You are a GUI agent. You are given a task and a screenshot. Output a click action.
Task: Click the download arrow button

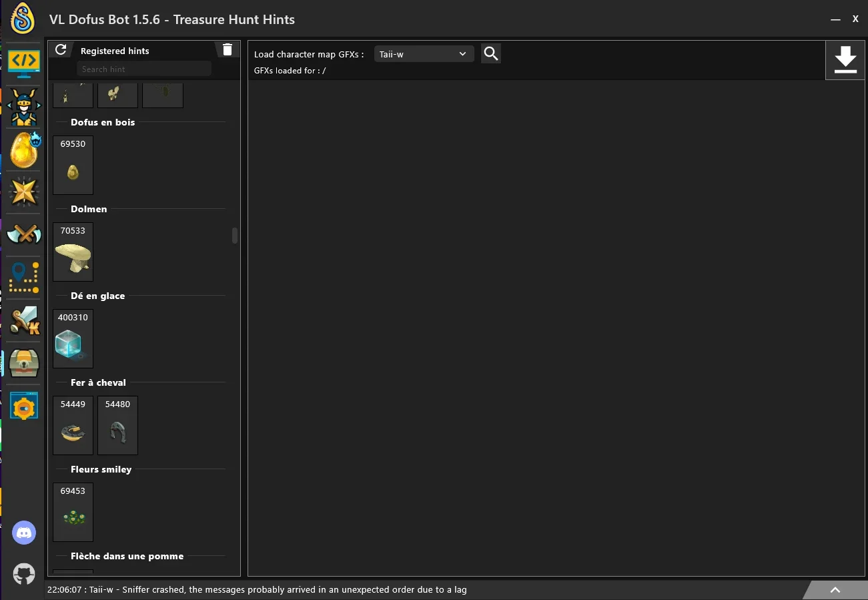tap(845, 60)
